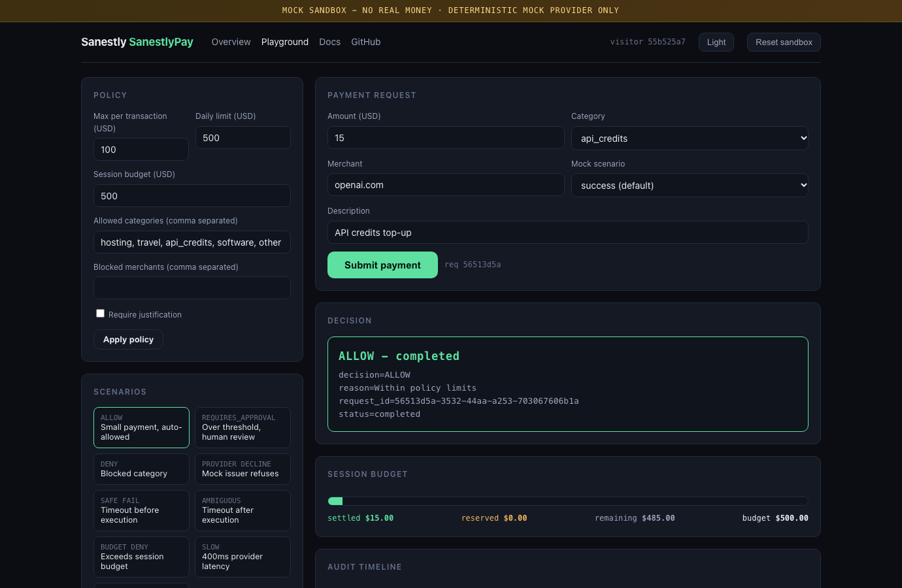Click the 'remaining $485.00' value

pyautogui.click(x=635, y=518)
